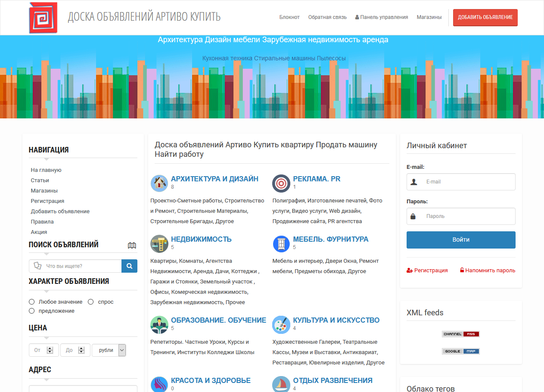
Task: Click the Architecture and Design house icon
Action: [159, 183]
